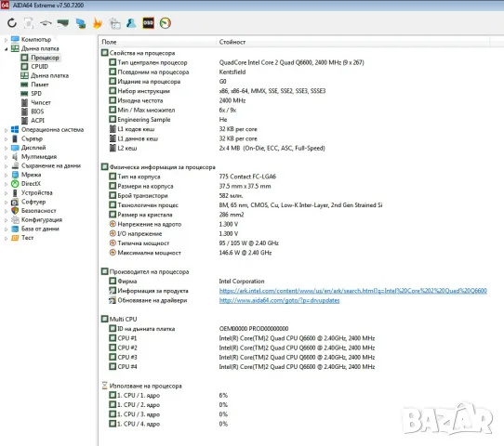This screenshot has height=446, width=504.
Task: Select the Набор инструкции row
Action: (217, 91)
